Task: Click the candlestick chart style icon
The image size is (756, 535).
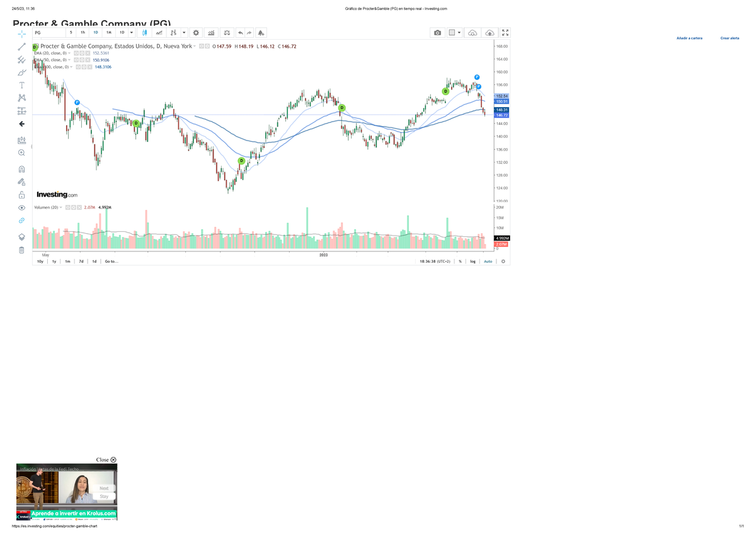Action: [x=144, y=33]
